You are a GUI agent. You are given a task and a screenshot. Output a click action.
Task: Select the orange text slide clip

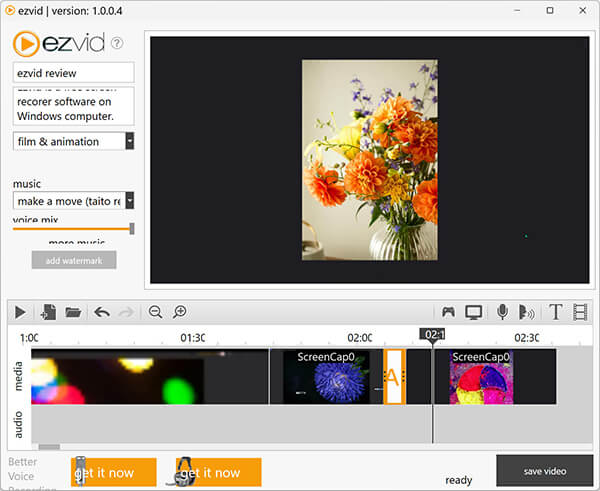click(x=395, y=377)
